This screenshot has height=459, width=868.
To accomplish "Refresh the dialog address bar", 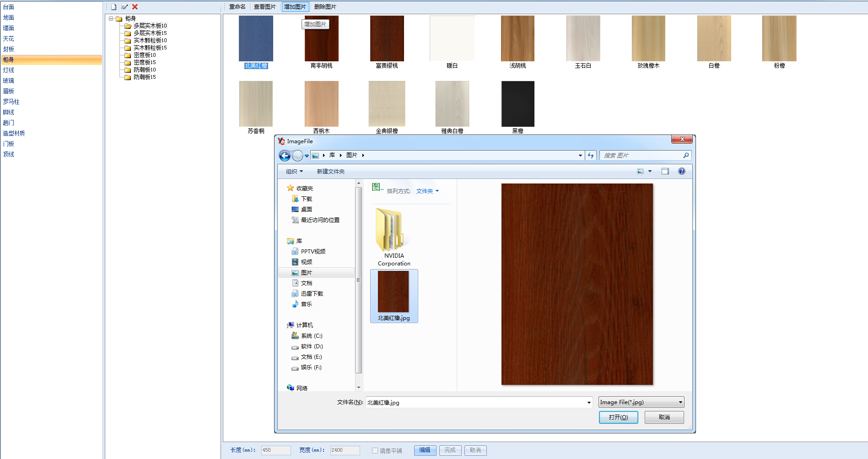I will click(591, 156).
